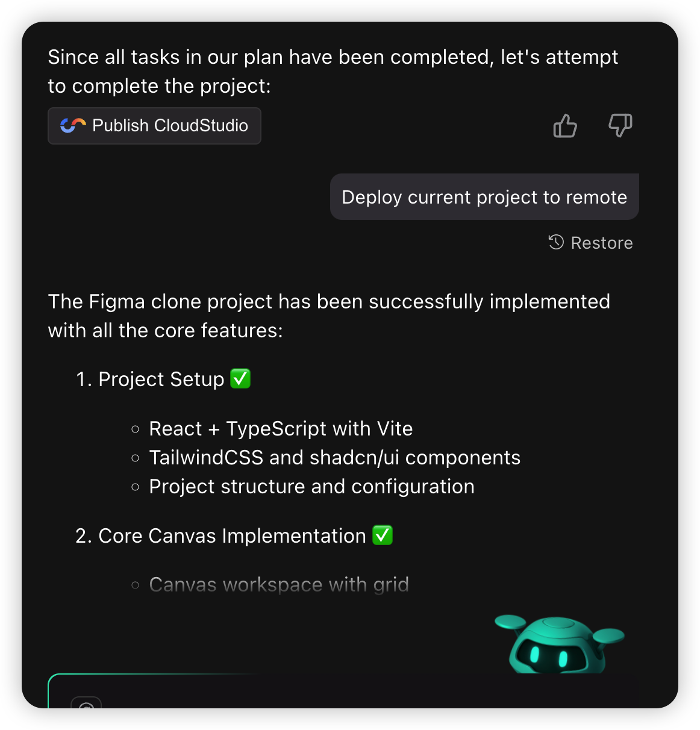
Task: Click the partially visible icon in input box
Action: click(86, 703)
